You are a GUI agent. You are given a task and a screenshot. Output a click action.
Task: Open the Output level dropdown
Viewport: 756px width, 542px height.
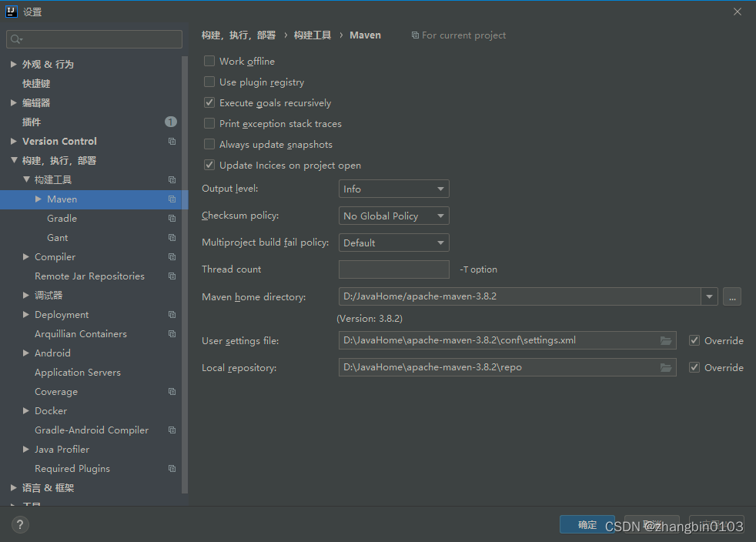point(394,189)
